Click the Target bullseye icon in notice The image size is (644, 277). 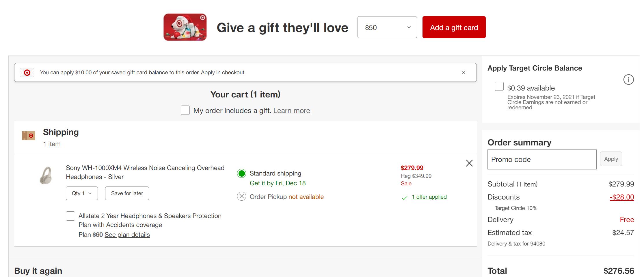click(27, 73)
